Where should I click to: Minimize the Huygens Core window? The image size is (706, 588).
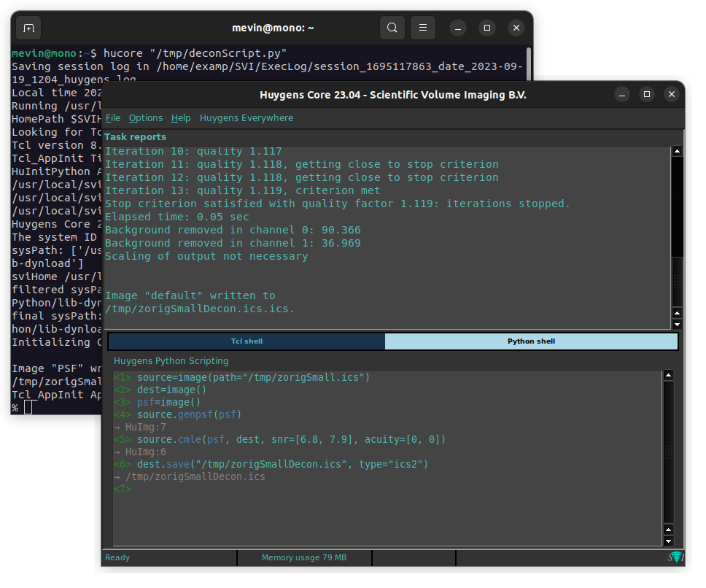(621, 95)
